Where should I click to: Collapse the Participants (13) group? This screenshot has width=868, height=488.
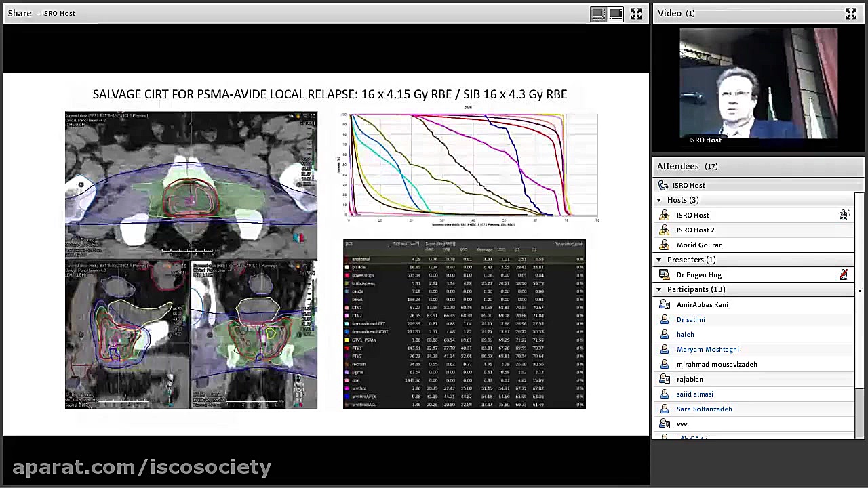pyautogui.click(x=658, y=289)
